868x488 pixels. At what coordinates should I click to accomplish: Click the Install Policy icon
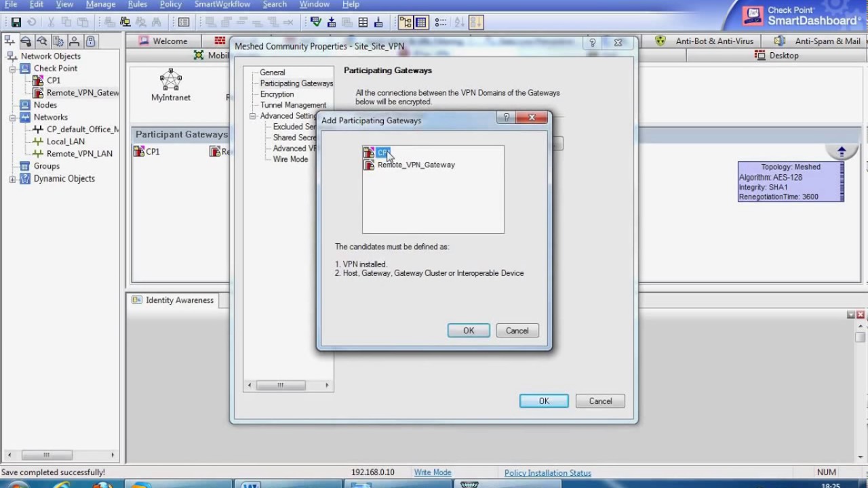(332, 22)
